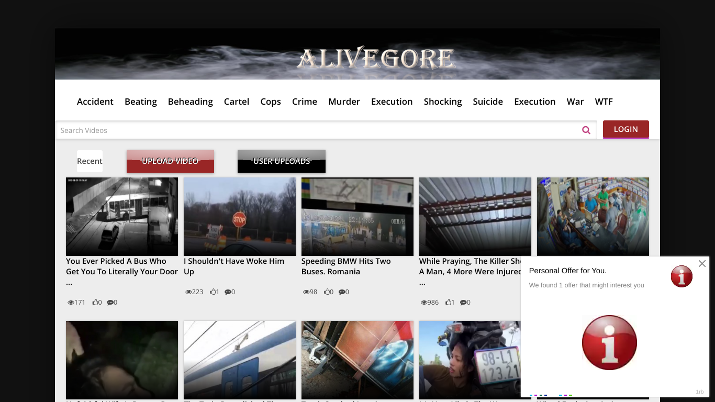Open the thumbnail with the 98-L1 license plate
The height and width of the screenshot is (402, 715).
pyautogui.click(x=470, y=360)
